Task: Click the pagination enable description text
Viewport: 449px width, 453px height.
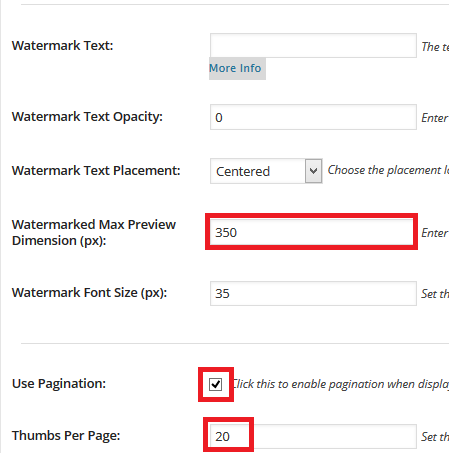Action: point(340,384)
